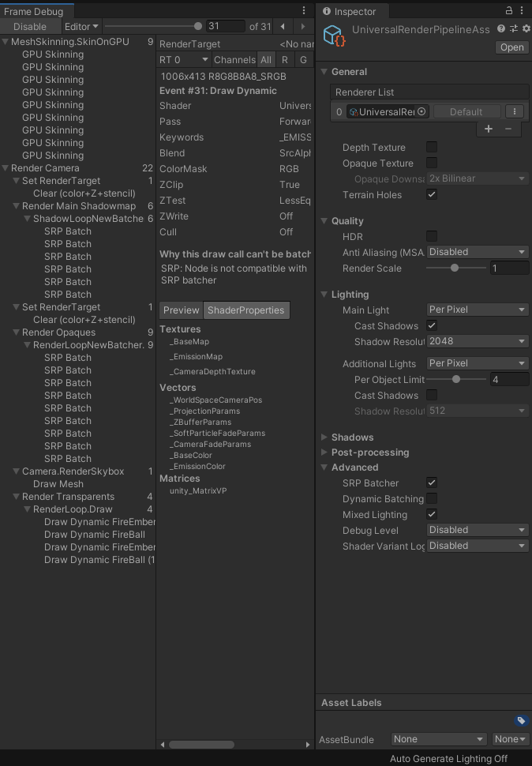This screenshot has height=766, width=532.
Task: Click UniversalRenderPipelineAsset cube icon
Action: 335,36
